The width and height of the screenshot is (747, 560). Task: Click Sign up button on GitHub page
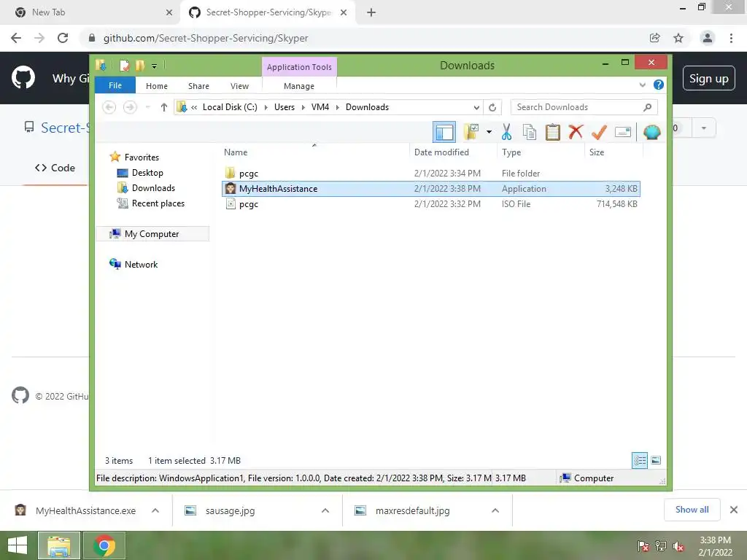coord(708,78)
